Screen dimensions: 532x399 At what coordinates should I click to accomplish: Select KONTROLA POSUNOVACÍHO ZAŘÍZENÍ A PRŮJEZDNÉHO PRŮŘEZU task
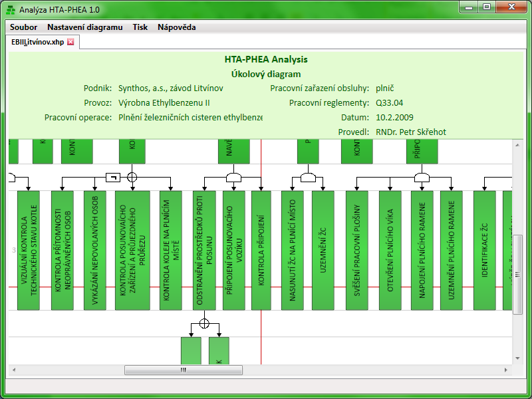(x=132, y=251)
